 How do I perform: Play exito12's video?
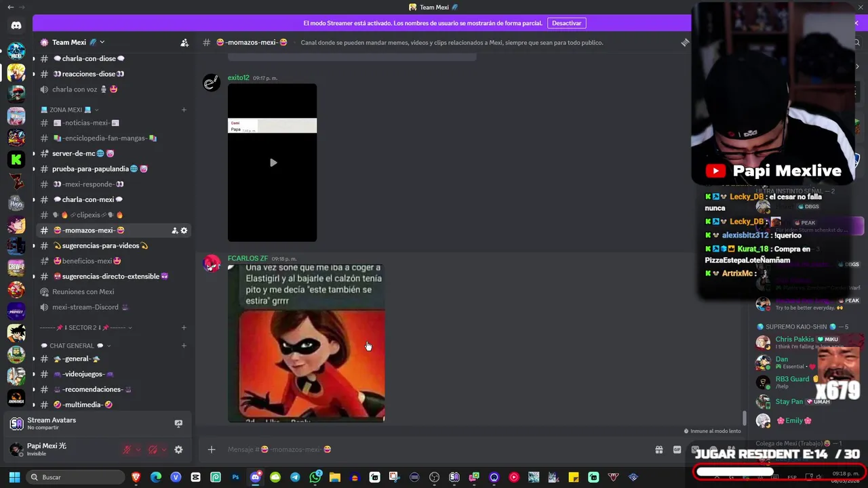(273, 163)
